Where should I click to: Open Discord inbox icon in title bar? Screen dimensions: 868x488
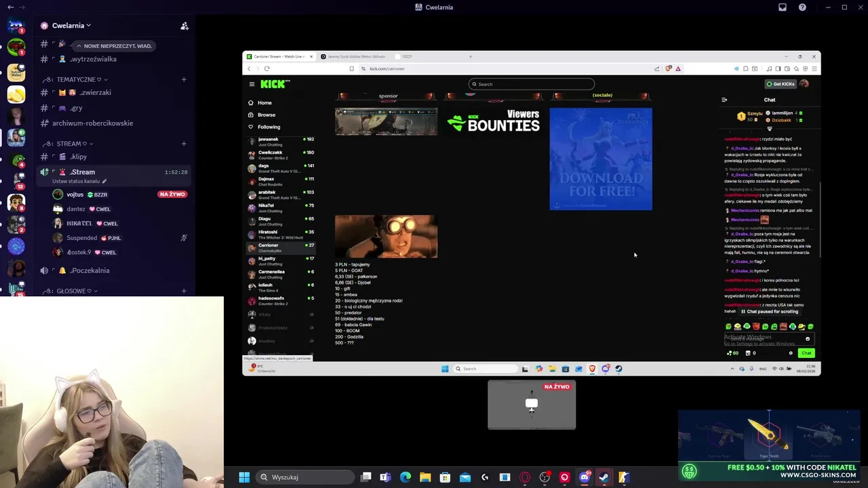click(783, 7)
